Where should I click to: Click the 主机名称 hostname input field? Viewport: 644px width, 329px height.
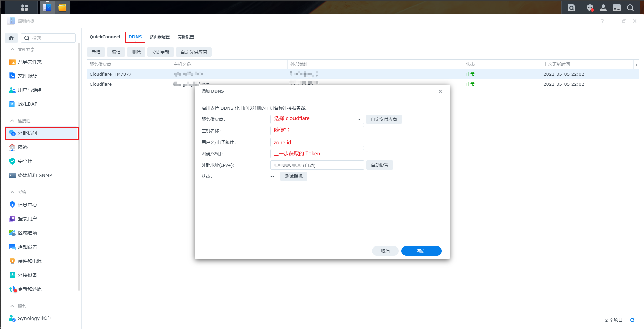(x=317, y=131)
